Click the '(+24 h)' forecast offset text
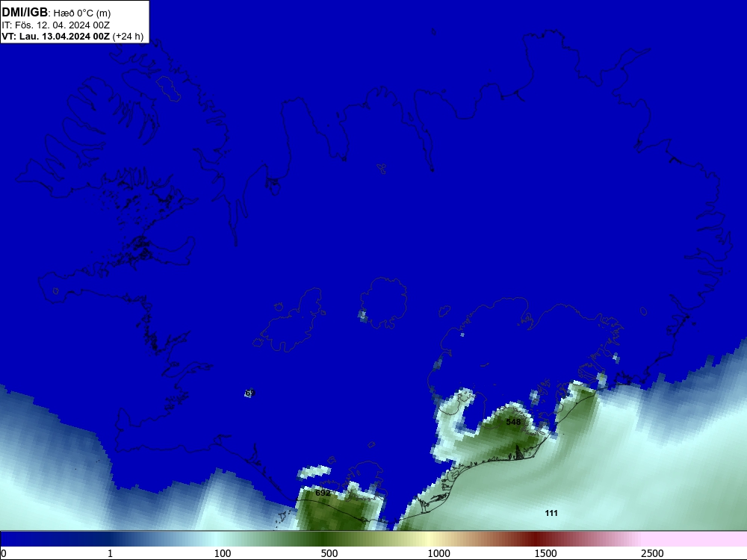This screenshot has height=560, width=747. click(x=128, y=37)
